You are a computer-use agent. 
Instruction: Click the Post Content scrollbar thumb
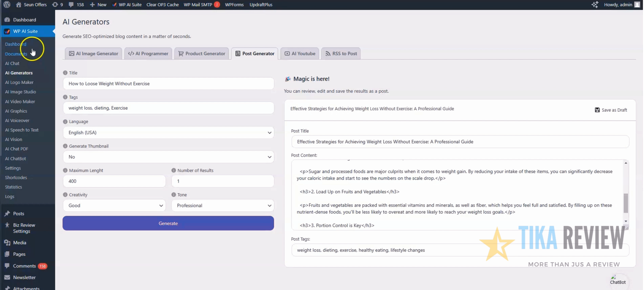pos(626,203)
